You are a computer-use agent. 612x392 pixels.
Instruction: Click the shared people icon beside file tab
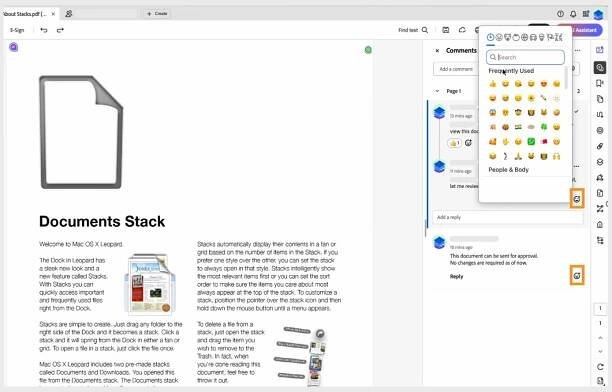click(x=69, y=14)
